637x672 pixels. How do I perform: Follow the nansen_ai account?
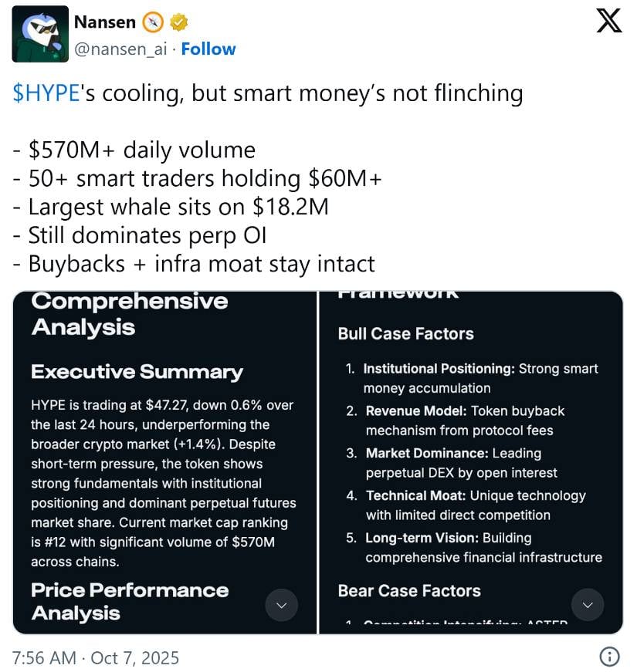[208, 49]
